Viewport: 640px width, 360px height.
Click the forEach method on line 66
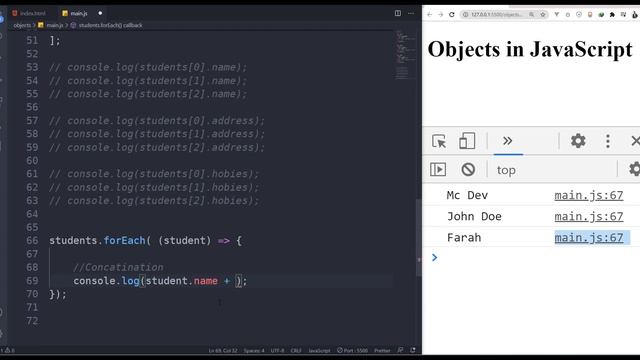pyautogui.click(x=124, y=240)
